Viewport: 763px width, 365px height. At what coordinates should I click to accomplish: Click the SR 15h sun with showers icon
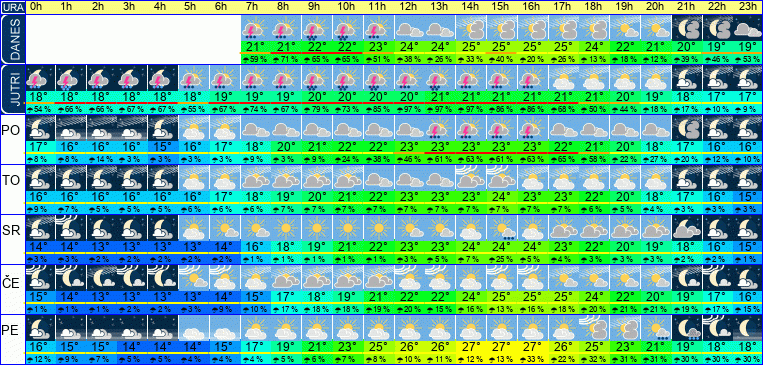point(501,228)
